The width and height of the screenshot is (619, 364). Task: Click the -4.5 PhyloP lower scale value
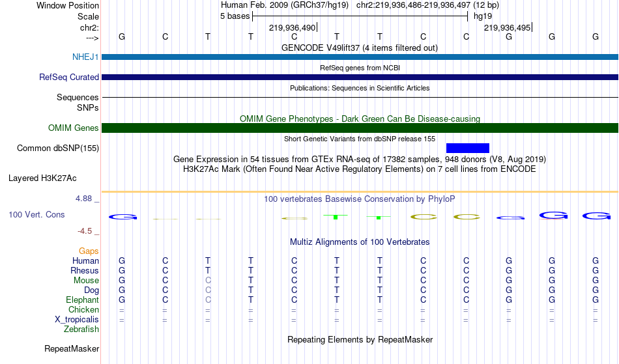pos(85,231)
